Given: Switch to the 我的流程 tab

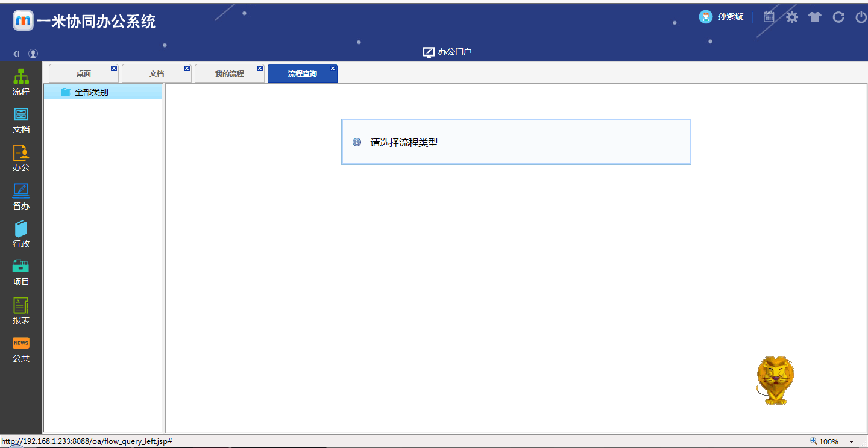Looking at the screenshot, I should coord(230,73).
